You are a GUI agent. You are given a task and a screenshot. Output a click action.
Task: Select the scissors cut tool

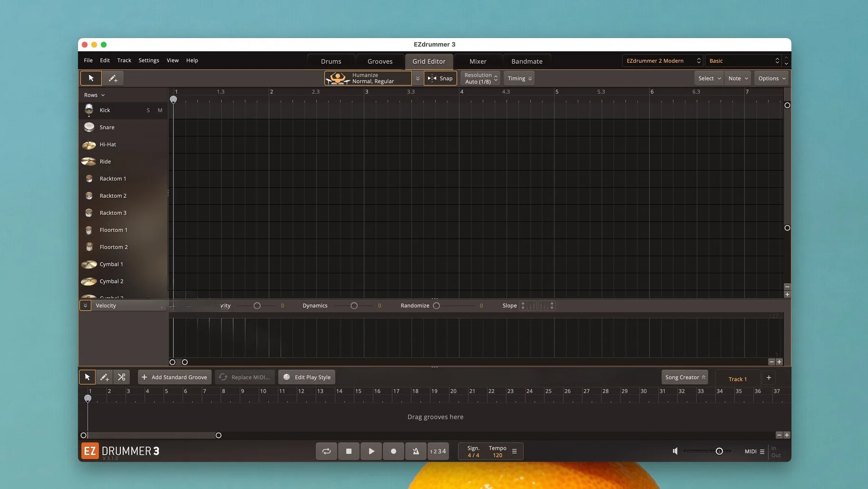pyautogui.click(x=122, y=377)
